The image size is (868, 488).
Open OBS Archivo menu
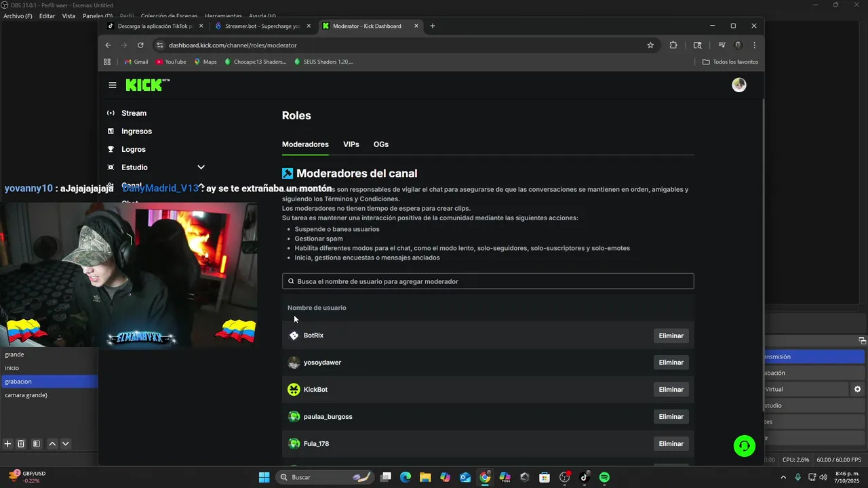pyautogui.click(x=18, y=16)
